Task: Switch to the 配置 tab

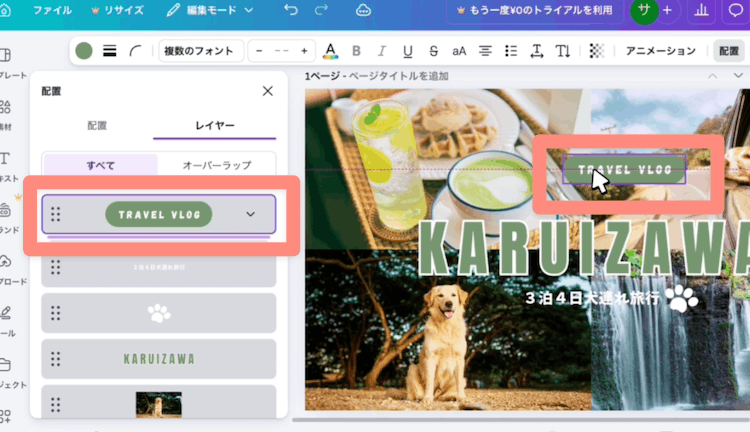Action: 97,125
